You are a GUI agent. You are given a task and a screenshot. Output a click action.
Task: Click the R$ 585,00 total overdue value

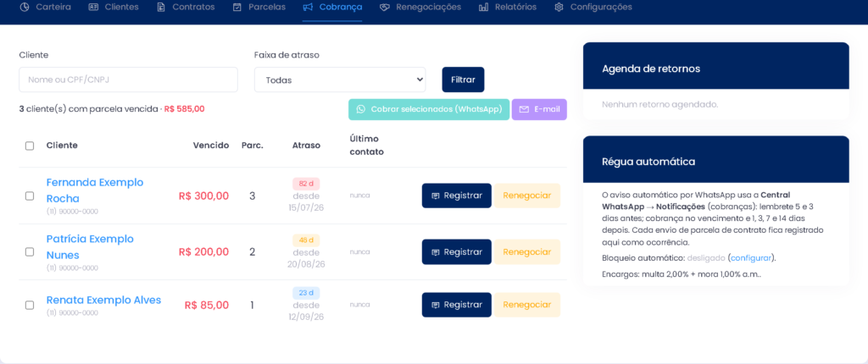[184, 109]
